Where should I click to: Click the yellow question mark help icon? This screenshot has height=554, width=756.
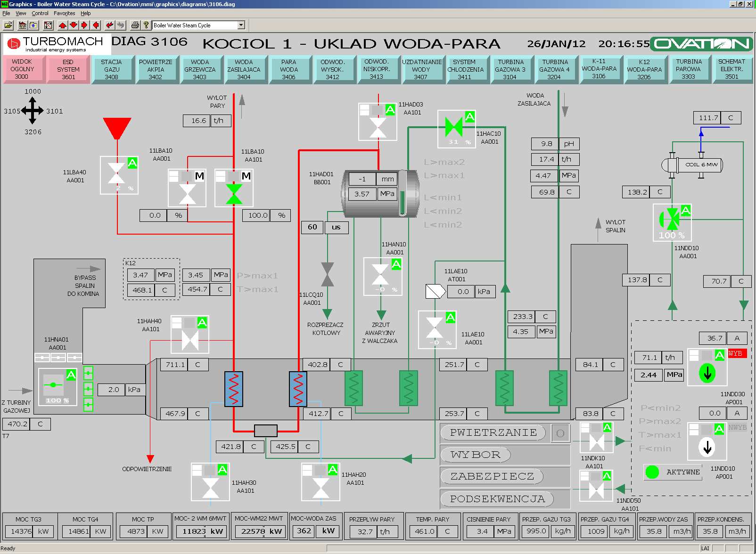click(x=146, y=25)
